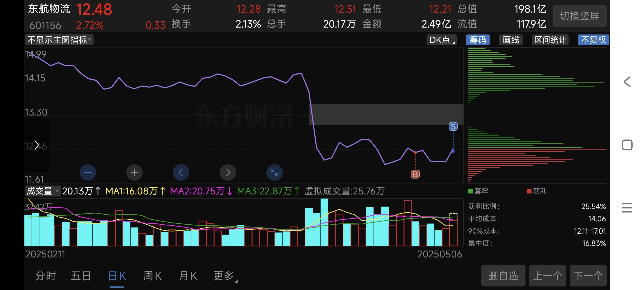The image size is (644, 290).
Task: Tap MA1:16.08万 volume average label
Action: 135,191
